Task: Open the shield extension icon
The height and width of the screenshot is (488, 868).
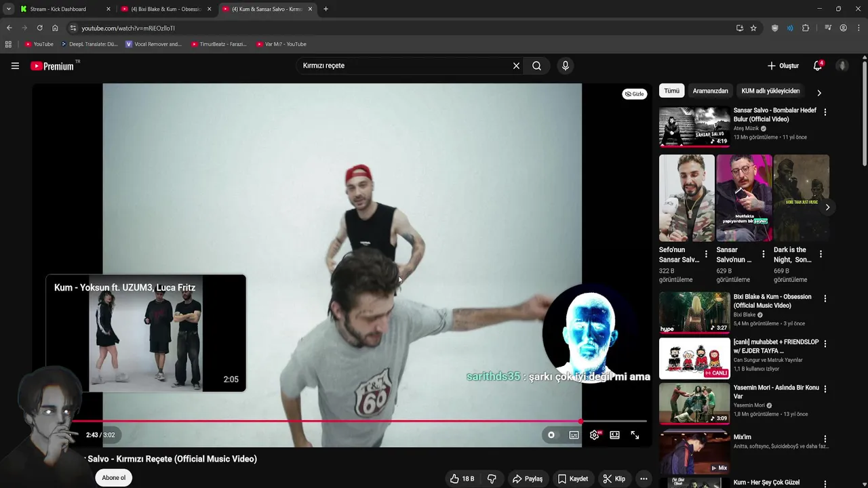Action: [774, 28]
